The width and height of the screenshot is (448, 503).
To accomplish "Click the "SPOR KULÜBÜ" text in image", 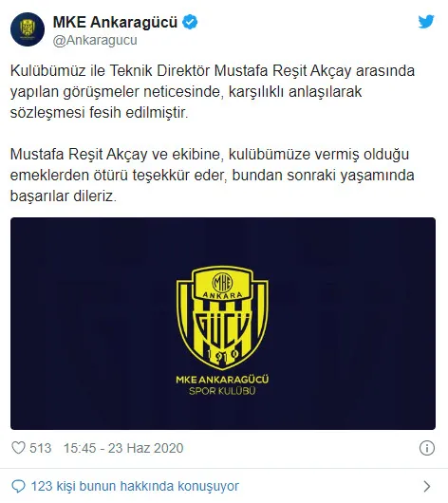I will [222, 391].
